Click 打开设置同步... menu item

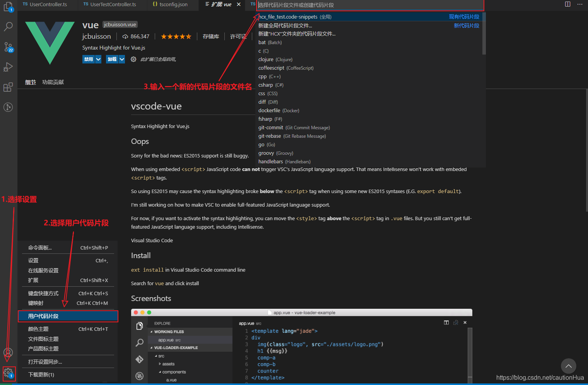coord(68,362)
